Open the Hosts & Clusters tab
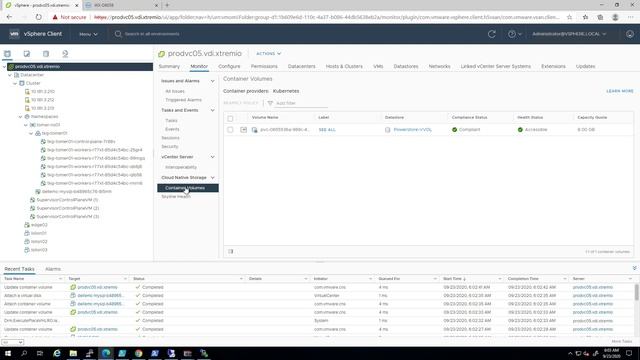Screen dimensions: 640x360 344,66
